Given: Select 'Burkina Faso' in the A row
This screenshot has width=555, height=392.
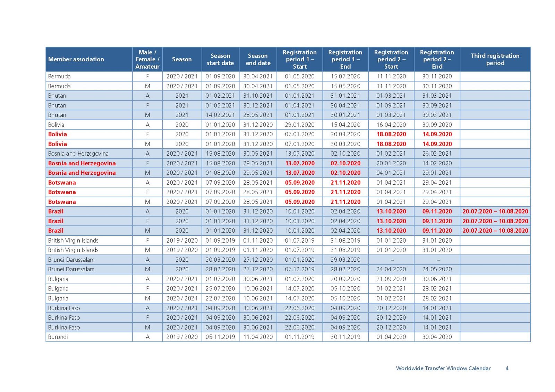Looking at the screenshot, I should click(64, 308).
